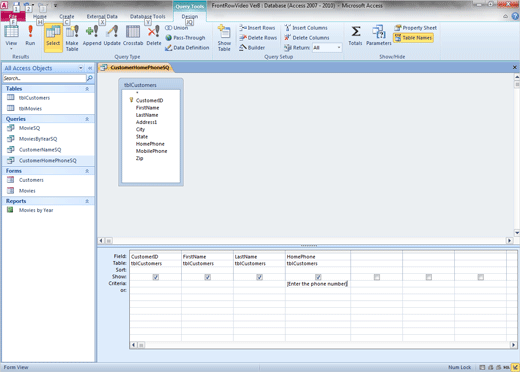Screen dimensions: 520x372
Task: Check Show box in seventh empty column
Action: [x=481, y=277]
